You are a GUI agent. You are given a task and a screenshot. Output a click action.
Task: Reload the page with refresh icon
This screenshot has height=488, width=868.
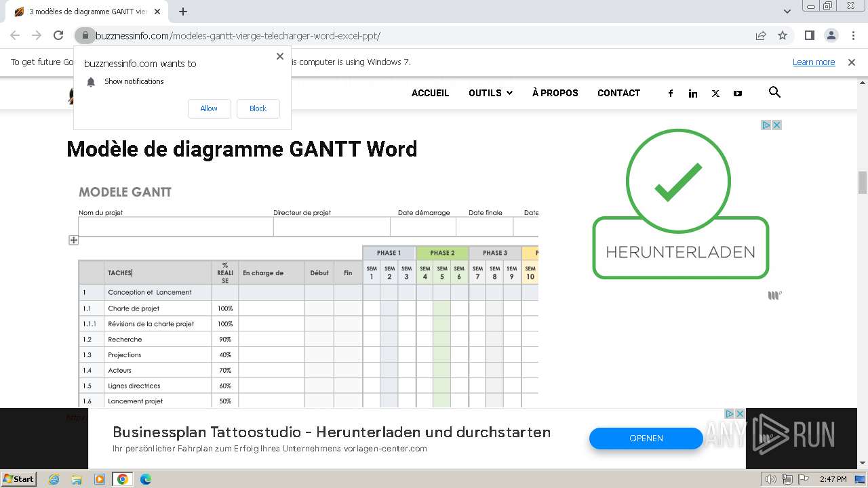click(58, 35)
